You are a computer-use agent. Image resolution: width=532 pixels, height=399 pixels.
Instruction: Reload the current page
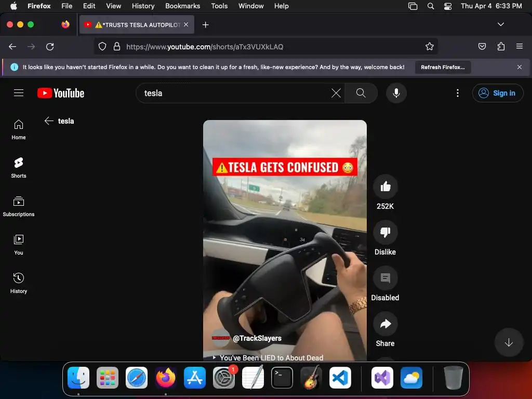[x=50, y=46]
